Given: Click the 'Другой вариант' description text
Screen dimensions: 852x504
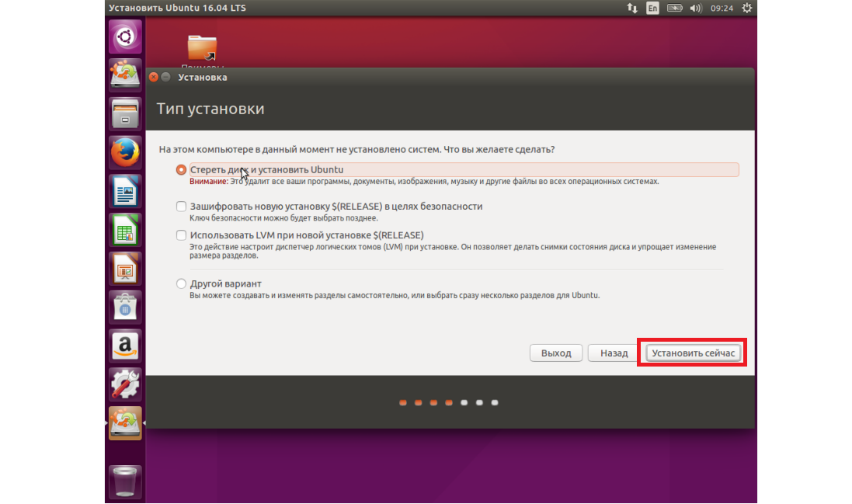Looking at the screenshot, I should pos(395,295).
